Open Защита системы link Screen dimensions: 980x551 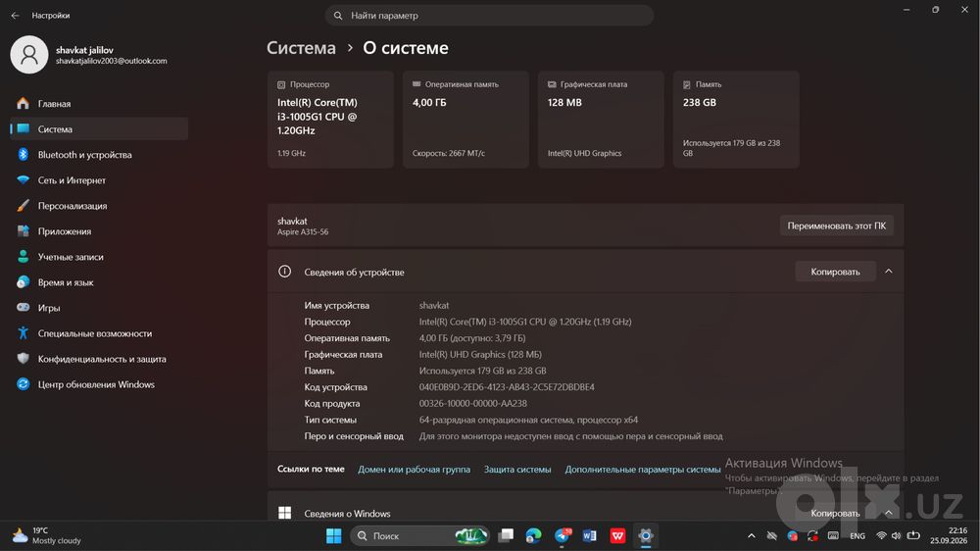click(x=517, y=469)
